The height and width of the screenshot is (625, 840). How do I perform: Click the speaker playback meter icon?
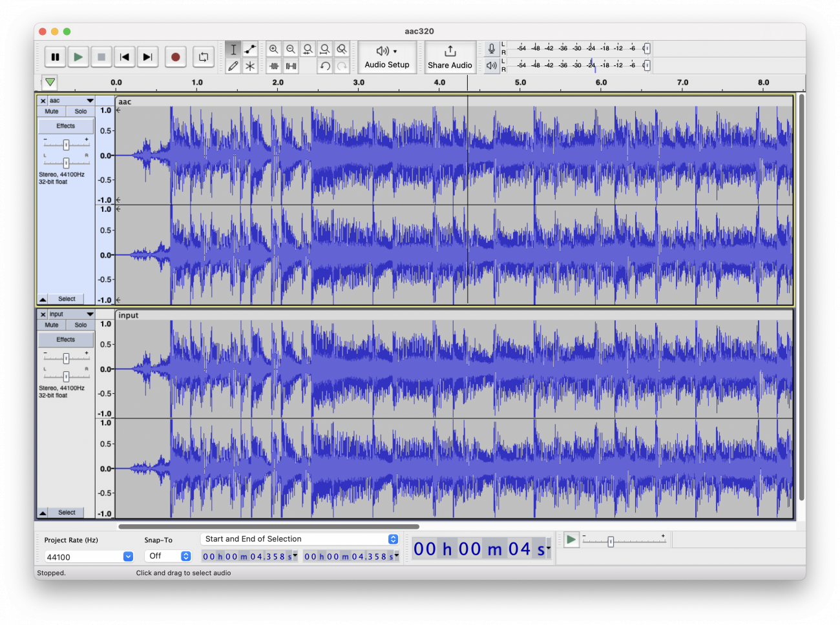click(x=492, y=65)
